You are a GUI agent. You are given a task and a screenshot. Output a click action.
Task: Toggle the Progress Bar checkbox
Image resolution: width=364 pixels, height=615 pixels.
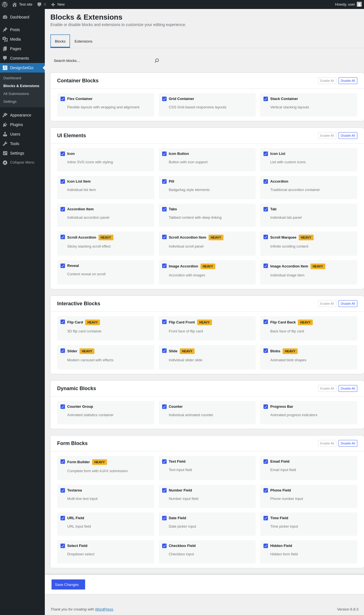click(x=266, y=407)
